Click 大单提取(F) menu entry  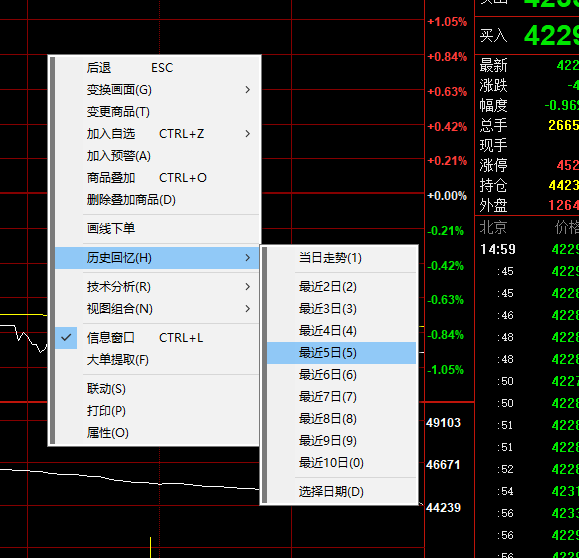[157, 360]
